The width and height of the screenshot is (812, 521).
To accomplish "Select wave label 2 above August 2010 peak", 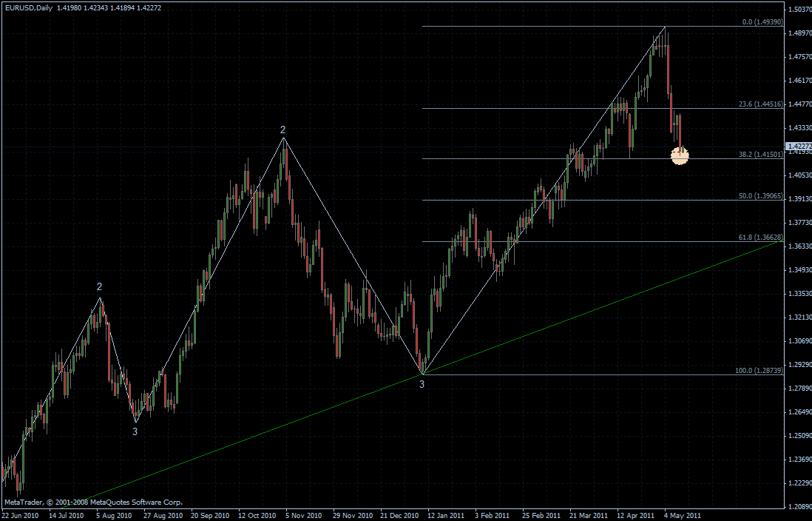I will pos(99,286).
